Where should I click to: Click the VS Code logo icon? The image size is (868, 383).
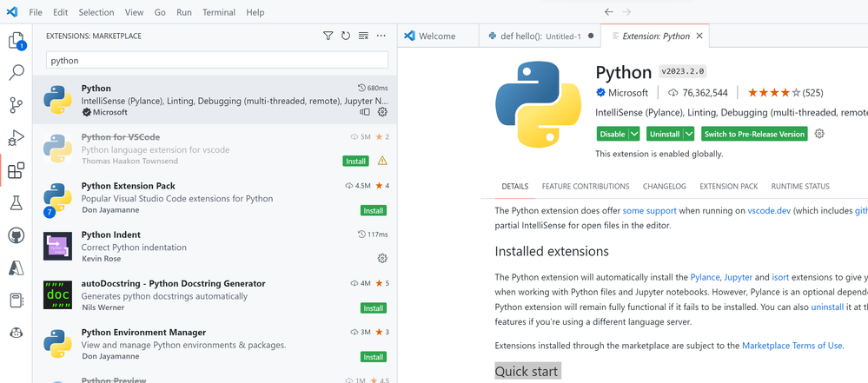pos(12,11)
